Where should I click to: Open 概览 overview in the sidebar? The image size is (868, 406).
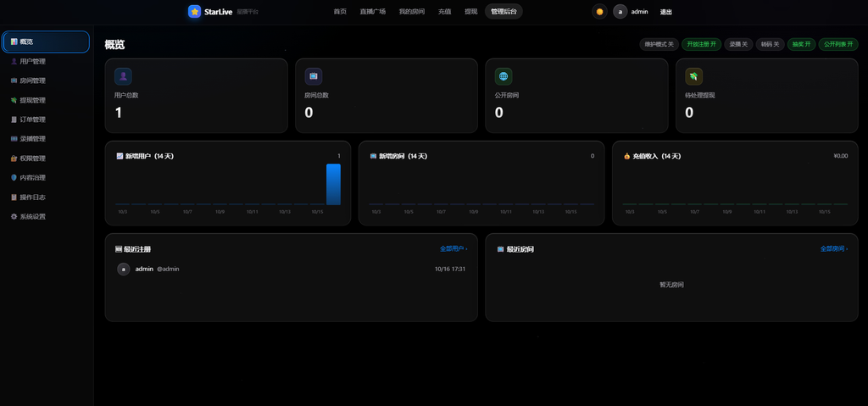coord(46,42)
